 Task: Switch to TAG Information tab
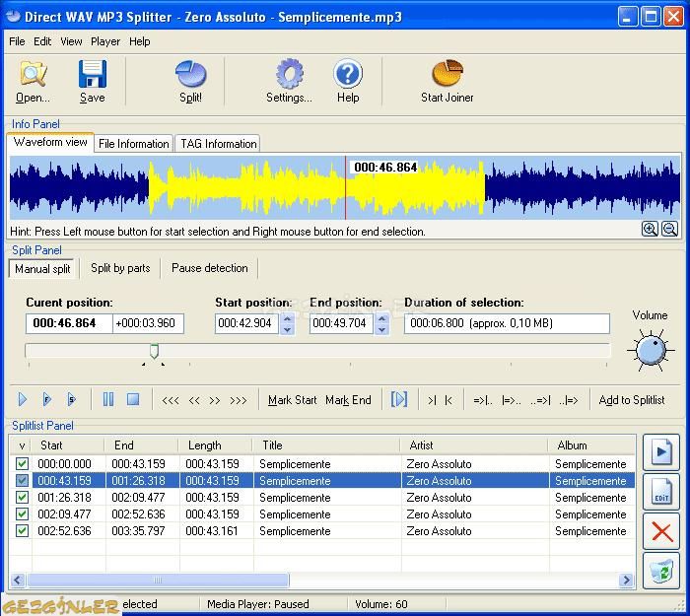(x=218, y=144)
